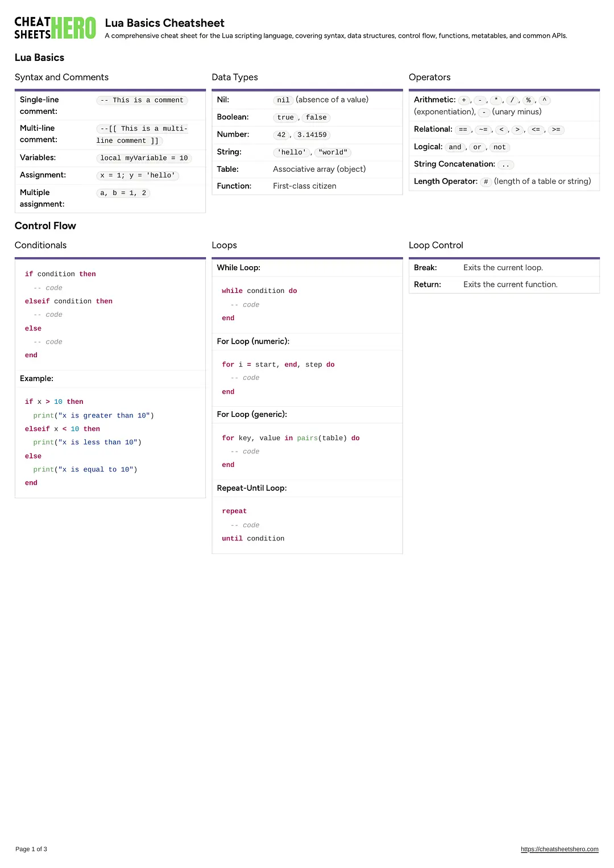Click the '>=' operator chip
Viewport: 614px width, 868px height.
click(x=556, y=130)
